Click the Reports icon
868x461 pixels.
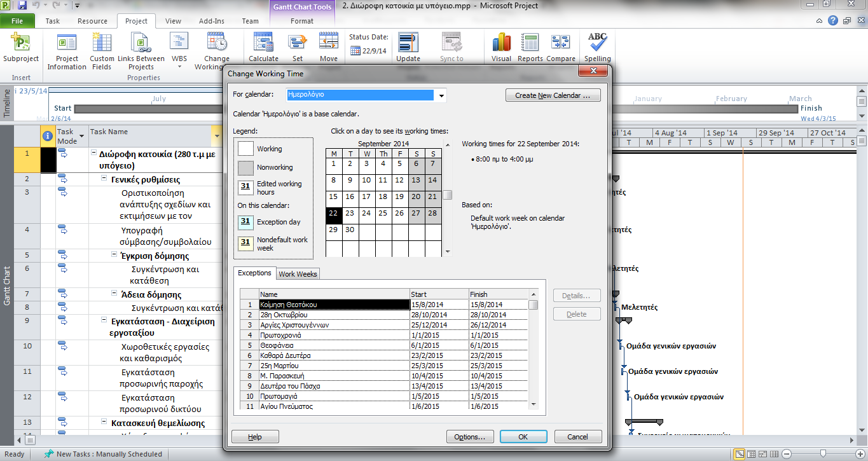530,42
